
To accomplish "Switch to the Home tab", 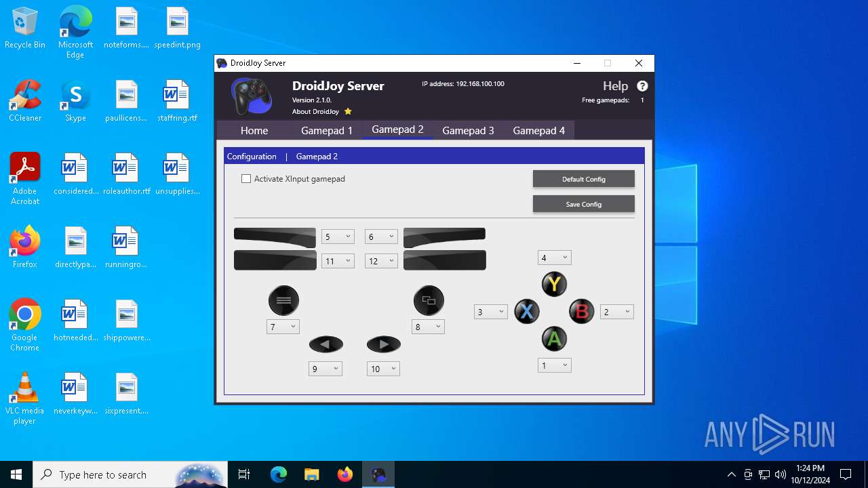I will click(254, 130).
